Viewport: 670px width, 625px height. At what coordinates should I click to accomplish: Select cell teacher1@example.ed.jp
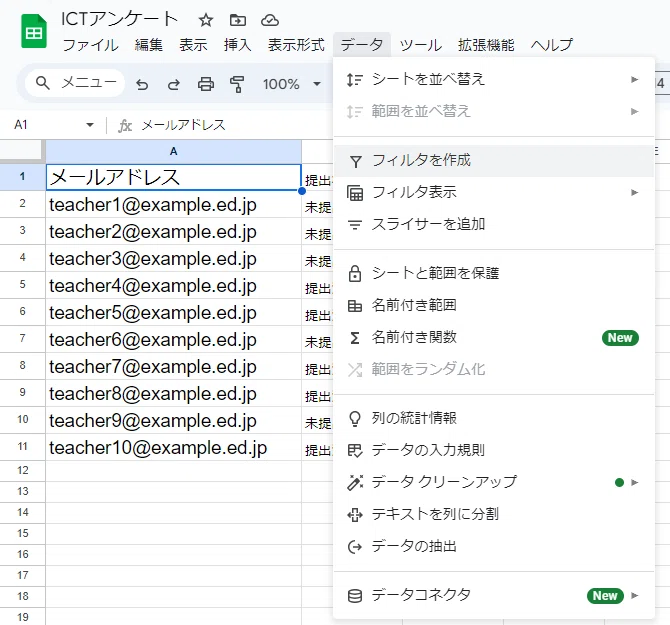click(173, 205)
